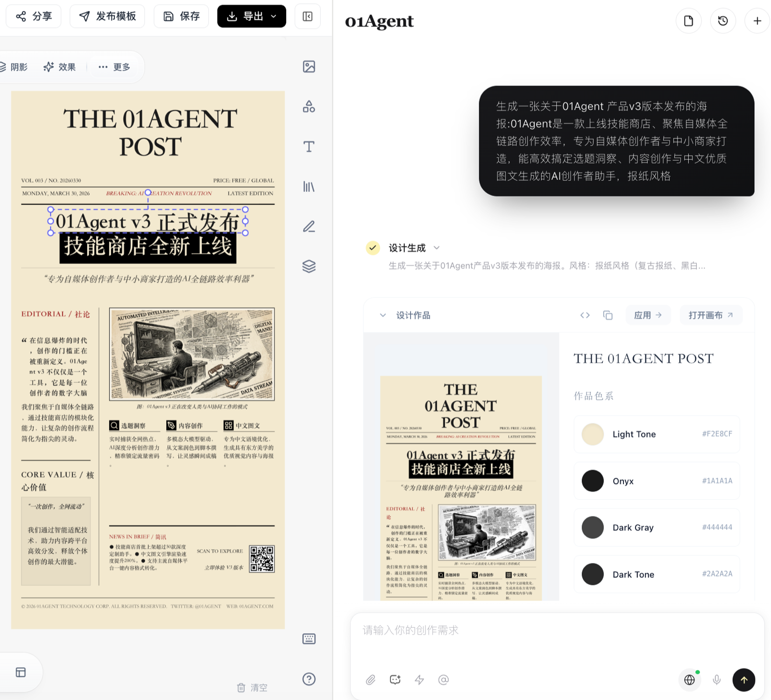Select the Dark Gray color swatch
This screenshot has width=771, height=700.
click(593, 528)
